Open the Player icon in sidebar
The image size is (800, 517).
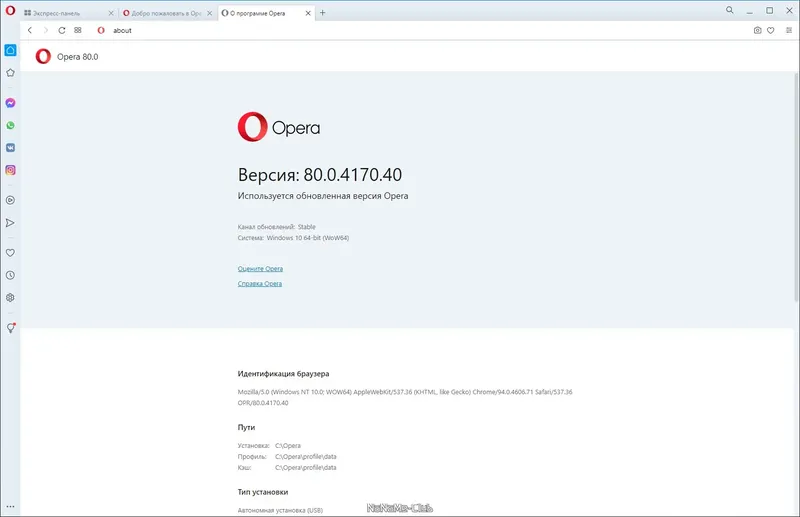pos(10,200)
